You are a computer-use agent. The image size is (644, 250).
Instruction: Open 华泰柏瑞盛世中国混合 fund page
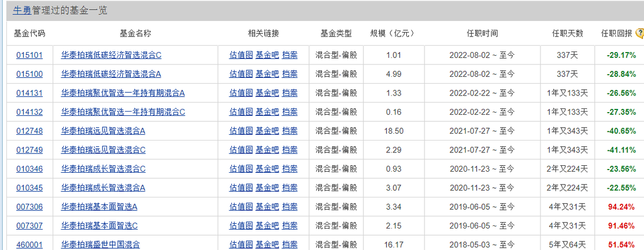pyautogui.click(x=100, y=245)
